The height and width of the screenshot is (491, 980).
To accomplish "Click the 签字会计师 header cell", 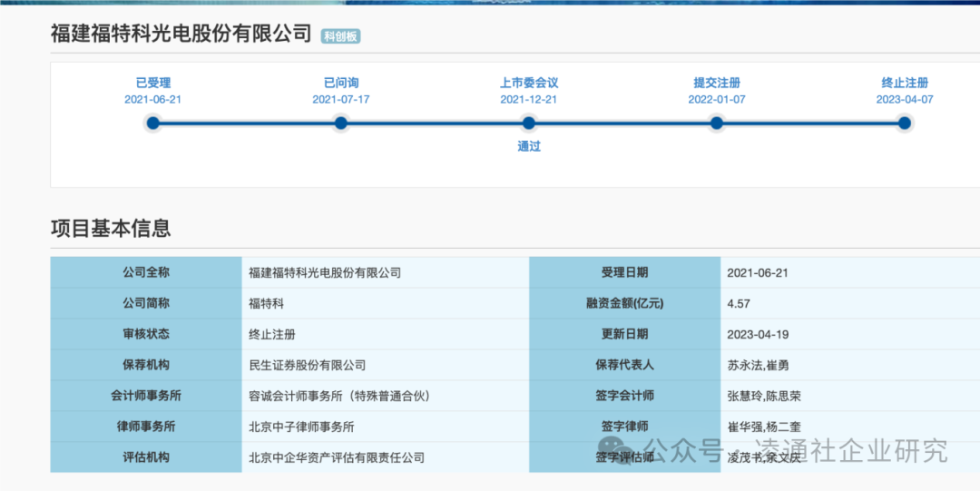I will [x=625, y=396].
